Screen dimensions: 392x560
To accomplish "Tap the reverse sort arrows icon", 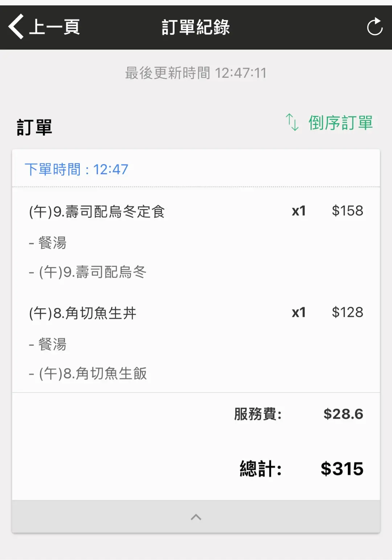I will tap(292, 122).
